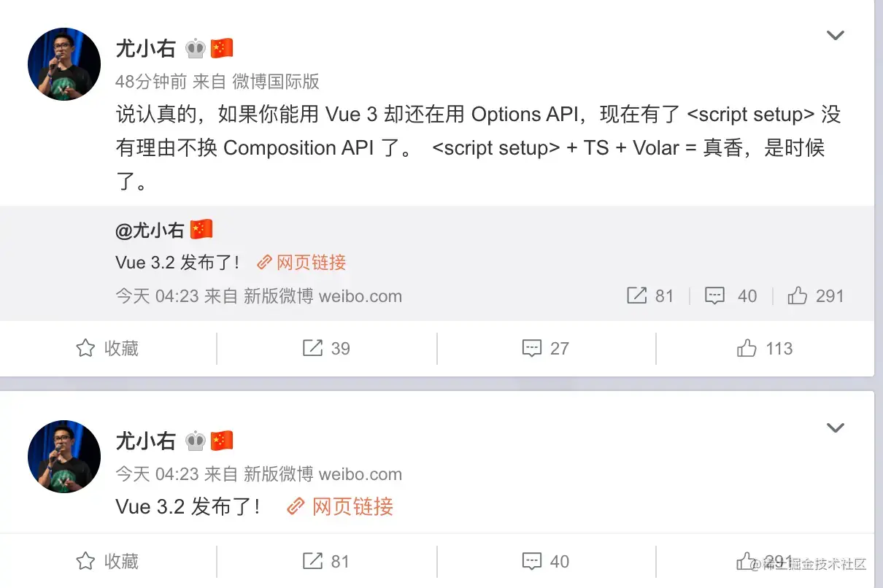Open comment icon showing 40 in quoted post
The height and width of the screenshot is (588, 883).
tap(714, 295)
